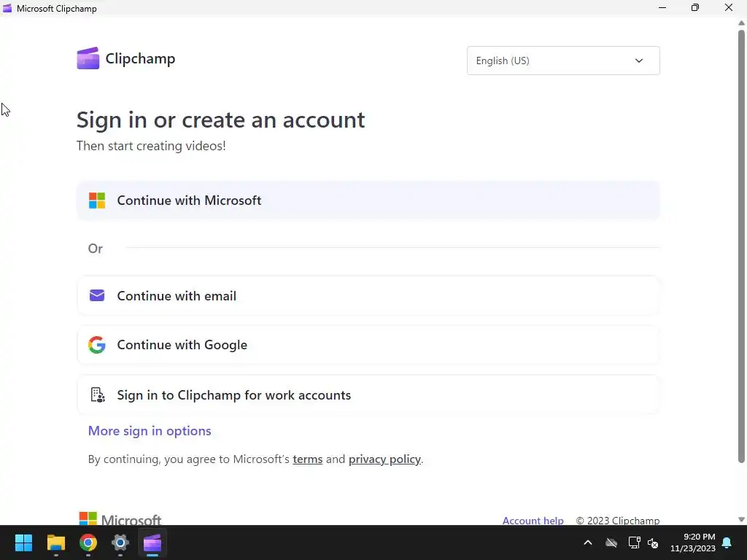Click the Clipchamp logo icon

tap(88, 58)
